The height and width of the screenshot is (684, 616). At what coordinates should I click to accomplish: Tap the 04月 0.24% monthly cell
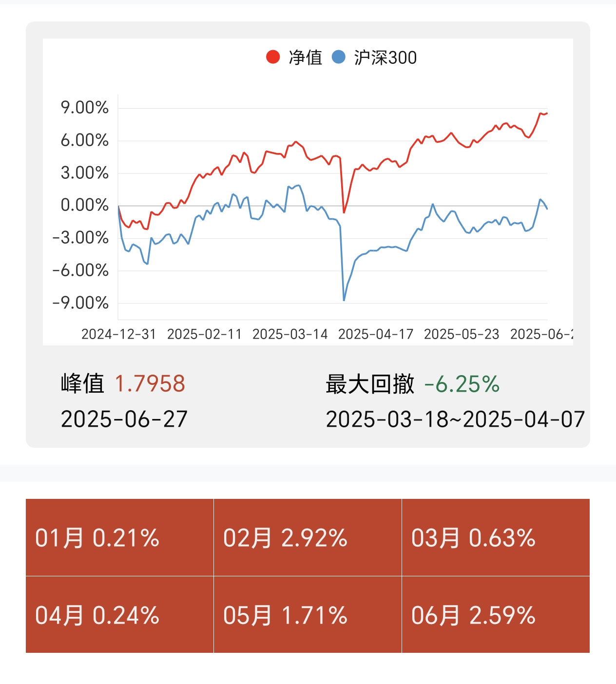pos(119,615)
